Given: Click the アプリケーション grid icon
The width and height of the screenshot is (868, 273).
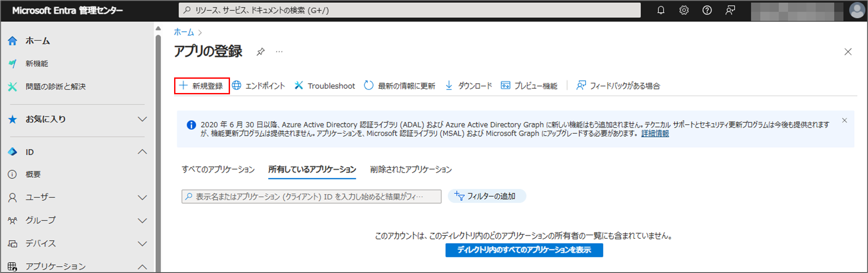Looking at the screenshot, I should pyautogui.click(x=13, y=267).
